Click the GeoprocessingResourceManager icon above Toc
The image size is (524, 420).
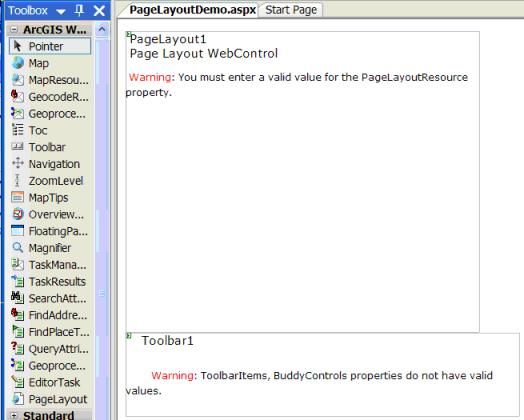point(18,113)
